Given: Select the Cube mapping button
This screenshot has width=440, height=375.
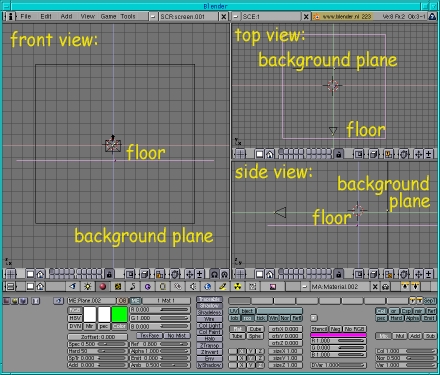Looking at the screenshot, I should [255, 329].
